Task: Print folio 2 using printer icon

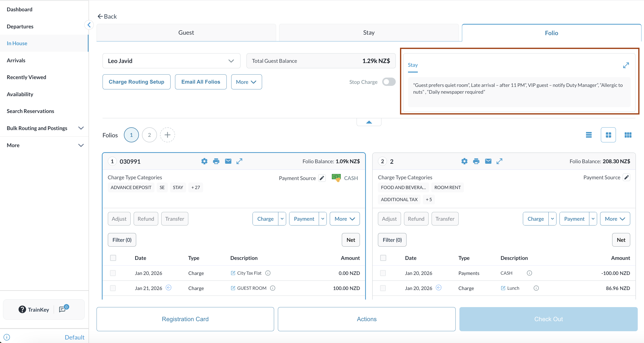Action: tap(476, 161)
